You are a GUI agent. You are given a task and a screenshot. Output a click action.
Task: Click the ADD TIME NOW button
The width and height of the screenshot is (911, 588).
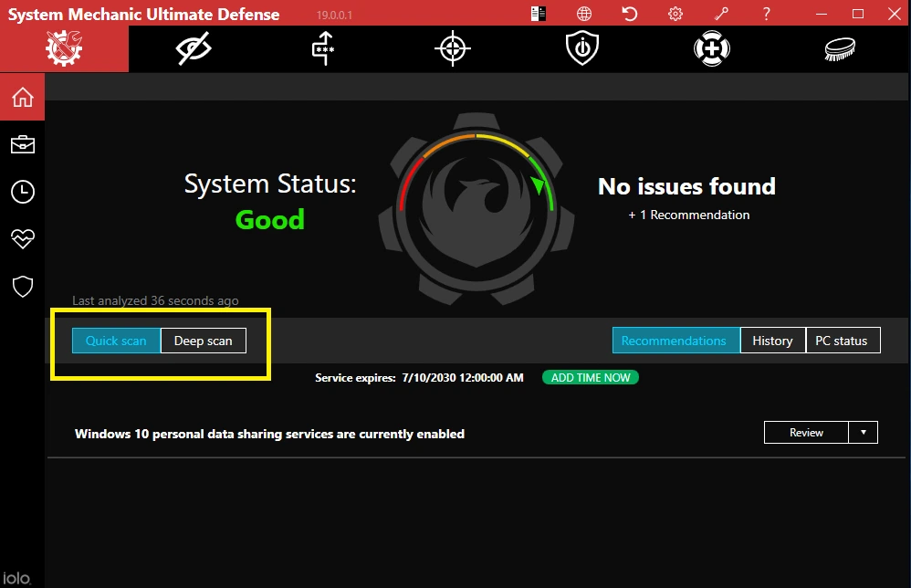[591, 378]
